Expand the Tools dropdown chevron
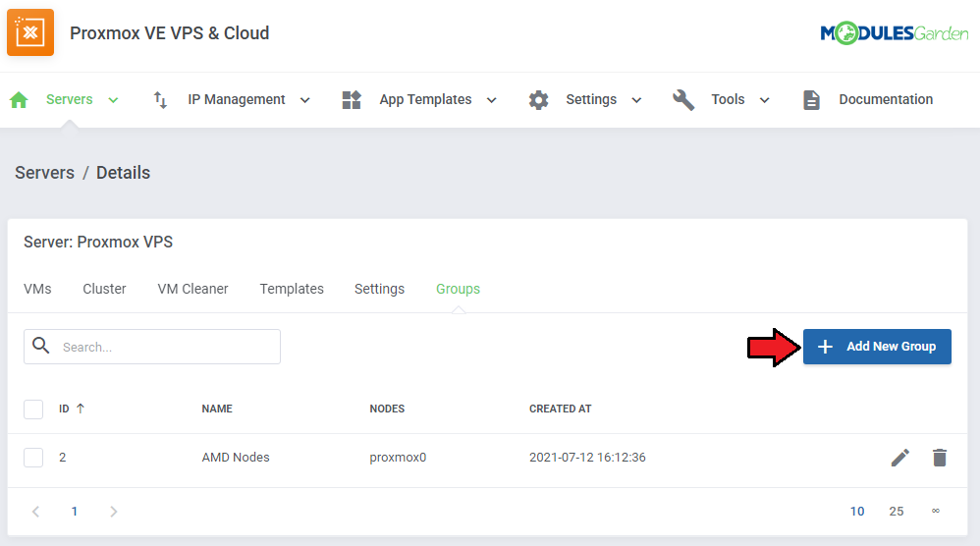The image size is (980, 546). point(764,100)
